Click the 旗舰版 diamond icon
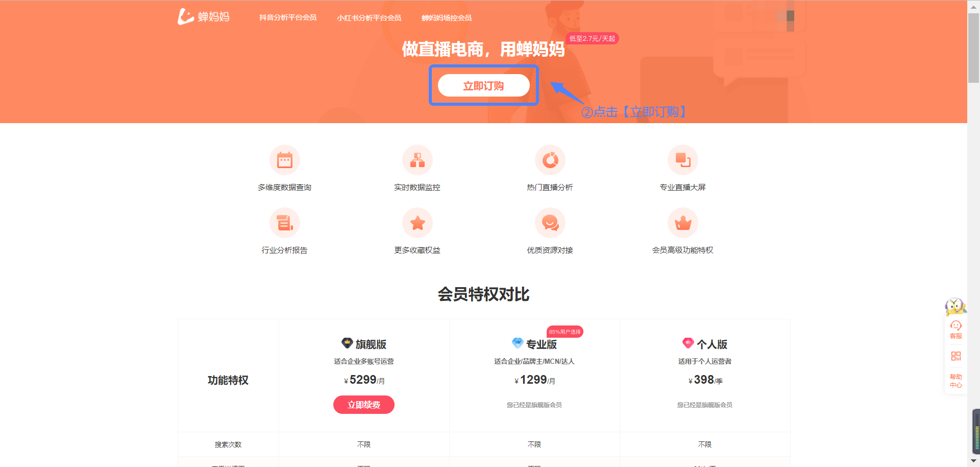Screen dimensions: 980x467 point(347,343)
